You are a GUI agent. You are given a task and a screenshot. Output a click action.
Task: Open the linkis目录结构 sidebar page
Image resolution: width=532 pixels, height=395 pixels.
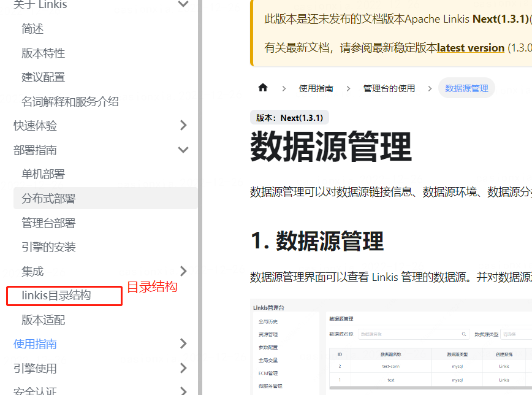tap(56, 296)
